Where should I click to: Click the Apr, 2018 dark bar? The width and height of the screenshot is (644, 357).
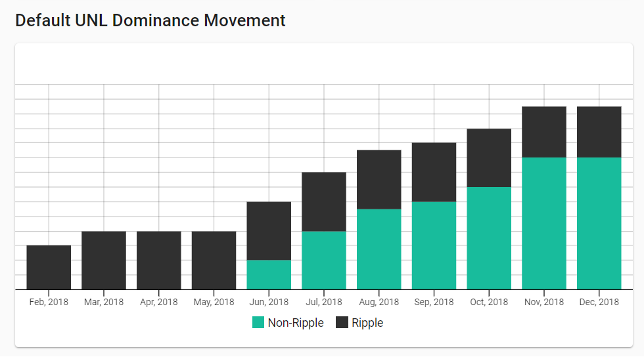[159, 260]
